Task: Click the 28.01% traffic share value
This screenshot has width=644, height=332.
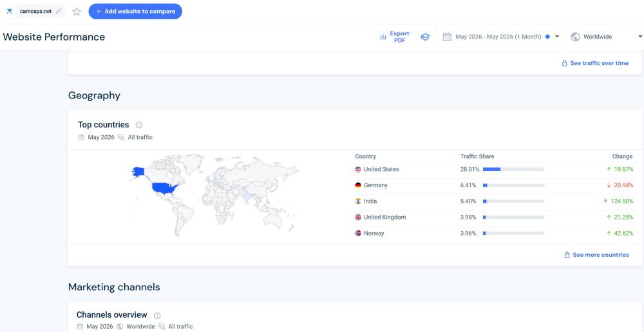Action: [x=469, y=169]
